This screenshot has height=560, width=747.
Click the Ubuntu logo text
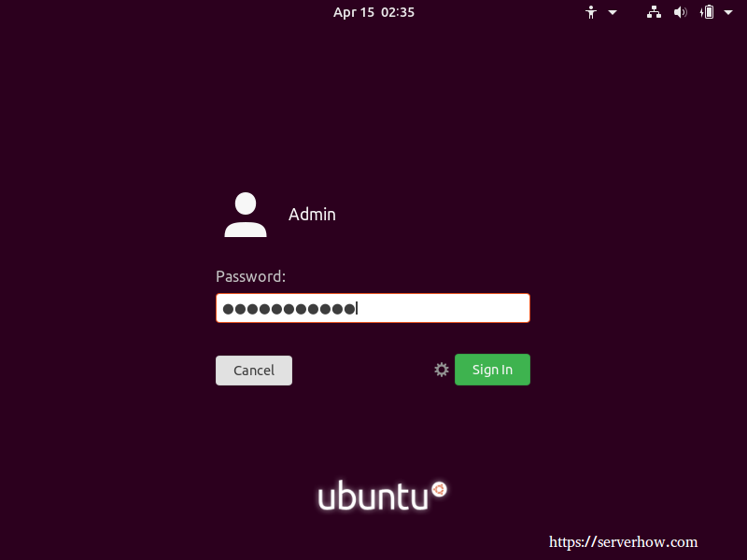click(x=373, y=496)
